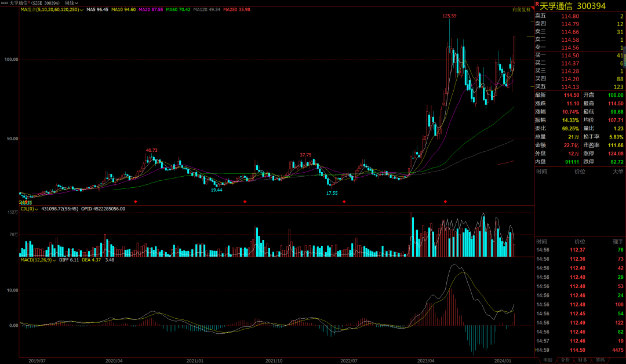
Task: Switch to the 明细 tab
Action: click(x=547, y=360)
